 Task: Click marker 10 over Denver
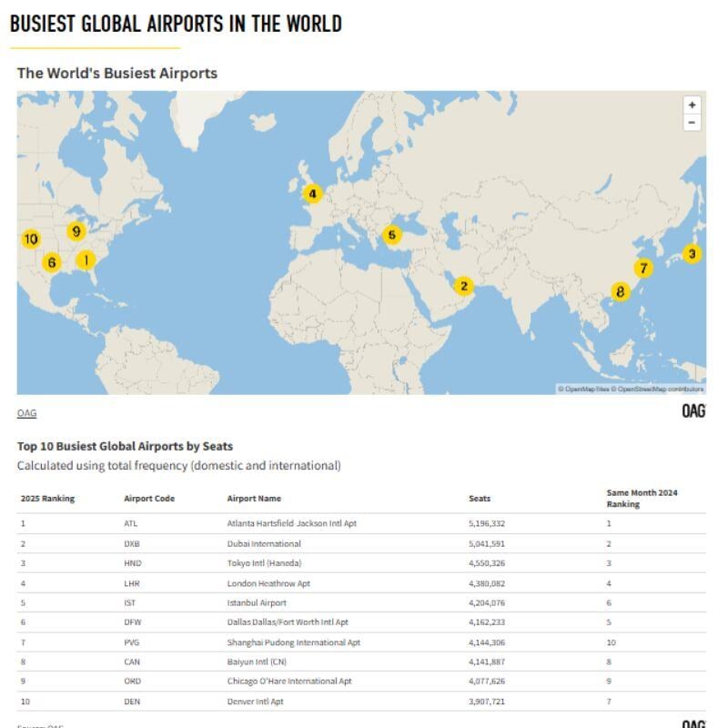click(x=31, y=239)
